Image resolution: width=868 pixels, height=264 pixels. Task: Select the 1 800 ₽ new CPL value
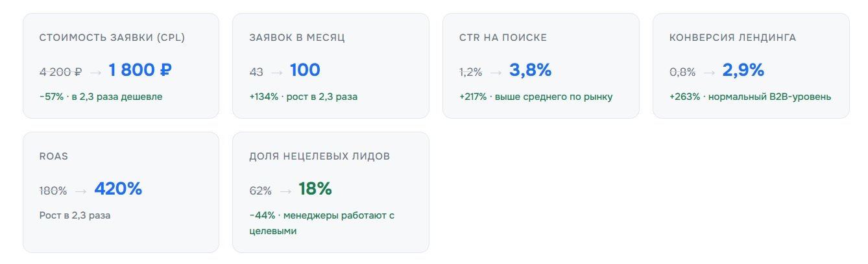pyautogui.click(x=140, y=70)
